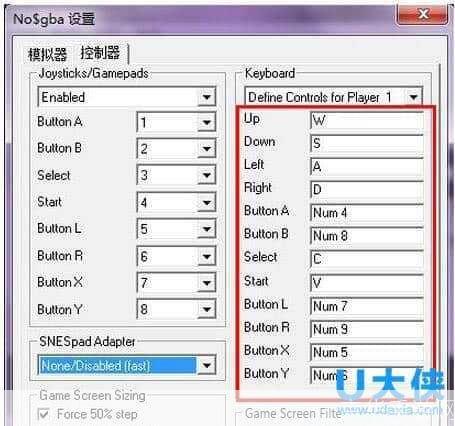Click keyboard Button A field Num 4
Image resolution: width=455 pixels, height=426 pixels.
(x=367, y=213)
